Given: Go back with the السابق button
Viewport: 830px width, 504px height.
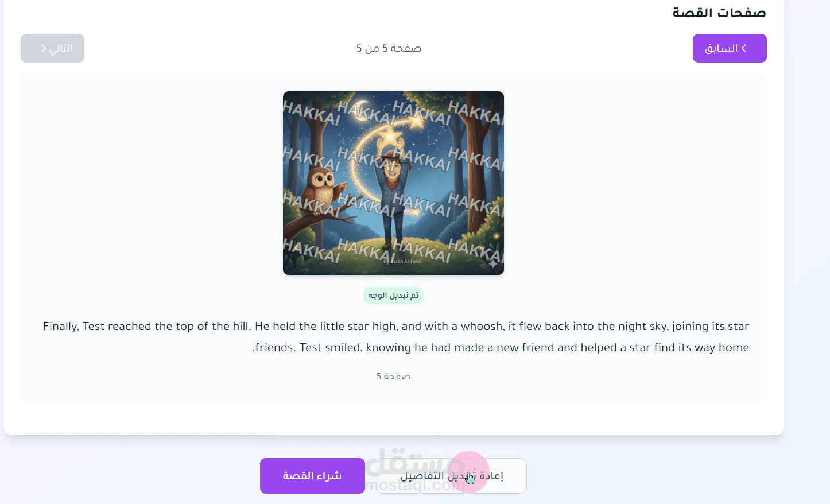Looking at the screenshot, I should (x=730, y=48).
